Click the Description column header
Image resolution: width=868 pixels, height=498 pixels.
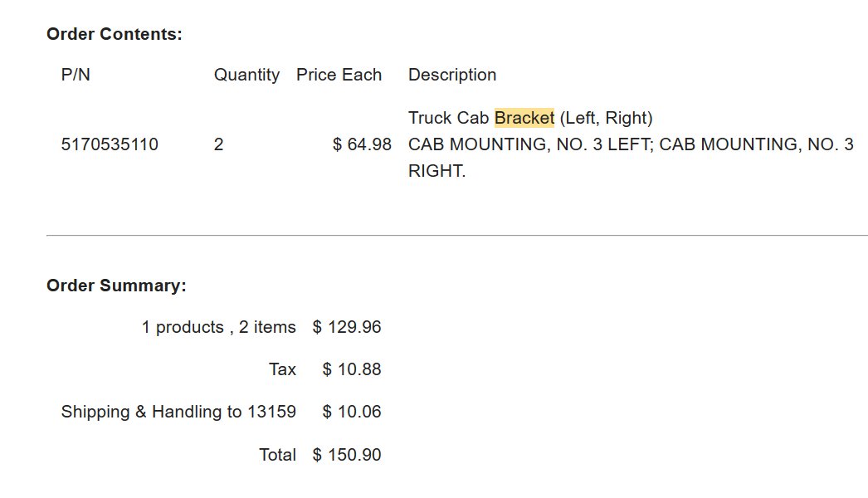click(x=452, y=75)
